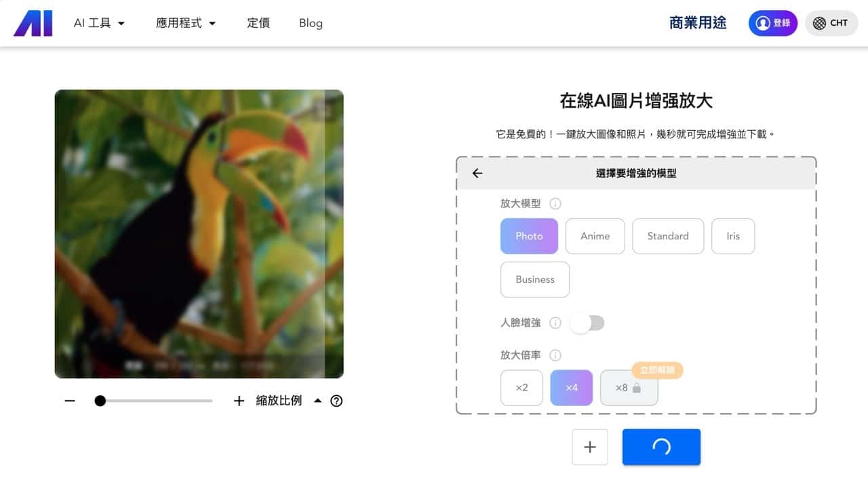This screenshot has height=484, width=868.
Task: Open the 定價 menu item
Action: click(x=258, y=22)
